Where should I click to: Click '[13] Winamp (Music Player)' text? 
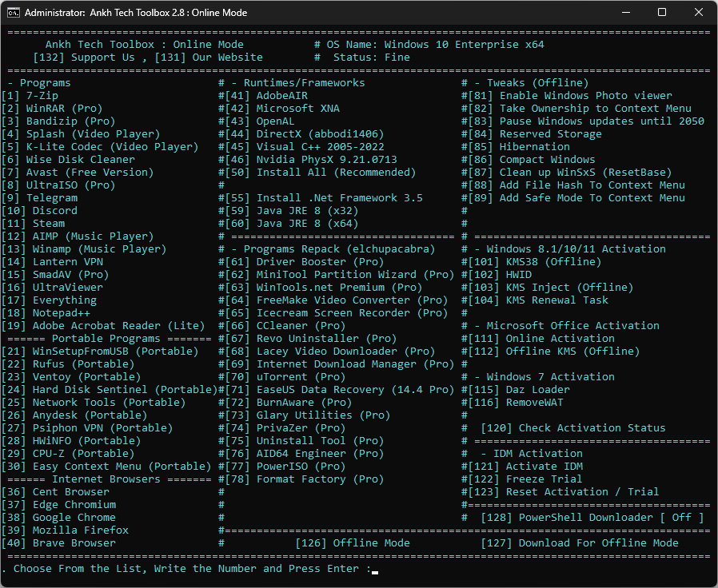click(x=84, y=249)
